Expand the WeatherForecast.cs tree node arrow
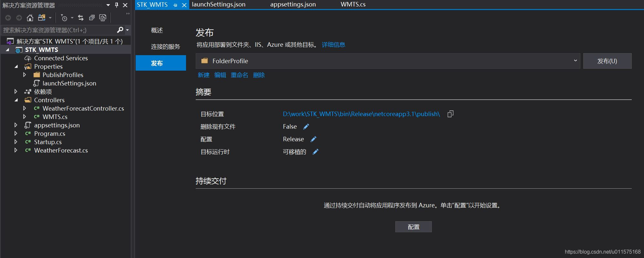 [16, 150]
